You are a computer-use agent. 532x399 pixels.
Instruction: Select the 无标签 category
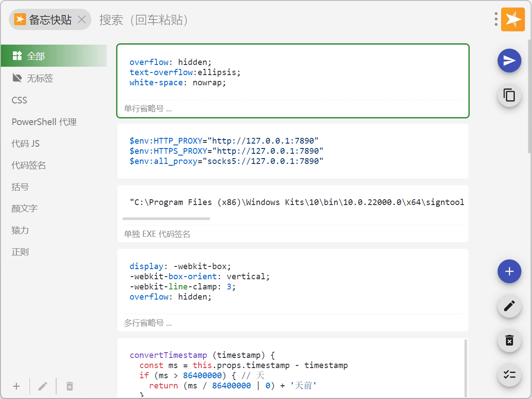tap(53, 78)
